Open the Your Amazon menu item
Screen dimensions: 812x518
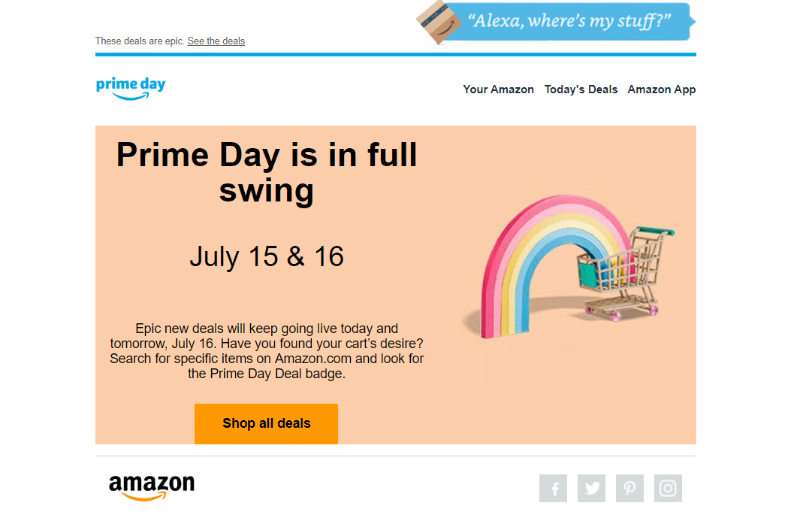point(499,89)
